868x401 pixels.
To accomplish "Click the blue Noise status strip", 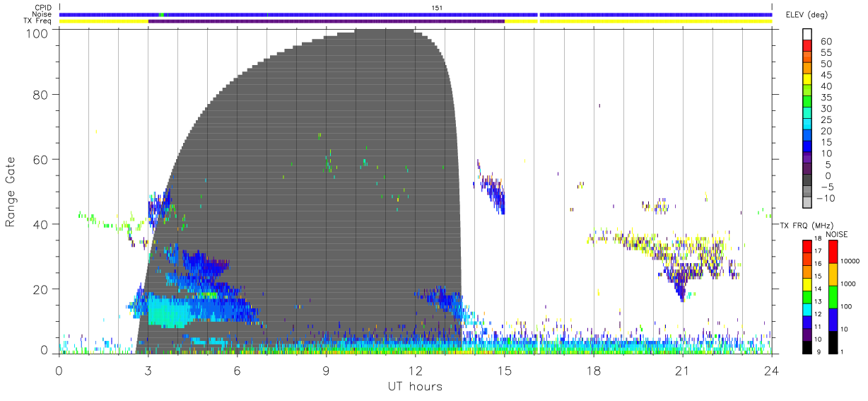I will [x=416, y=14].
